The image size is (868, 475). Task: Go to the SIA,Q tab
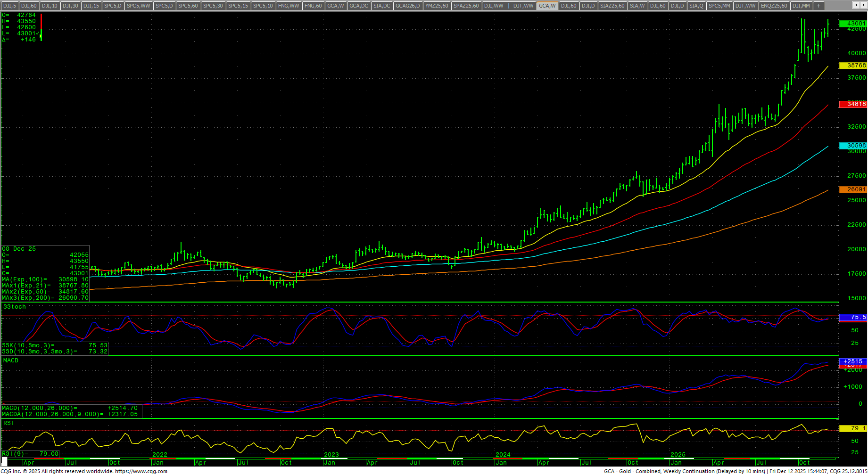695,6
